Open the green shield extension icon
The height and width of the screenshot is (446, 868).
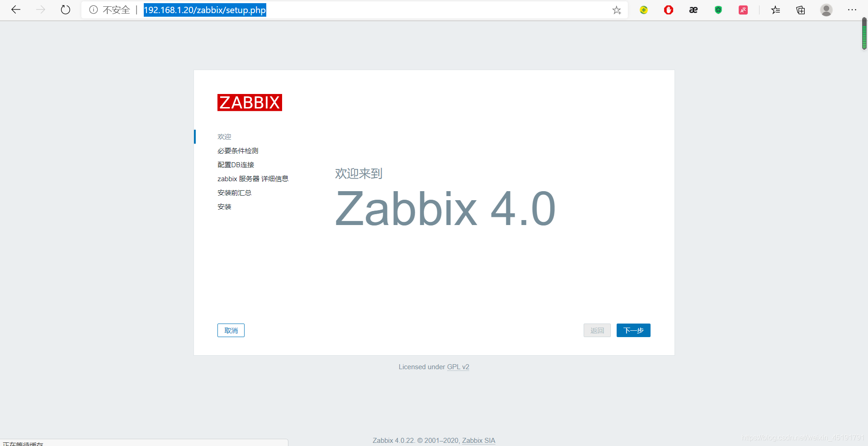pos(718,10)
